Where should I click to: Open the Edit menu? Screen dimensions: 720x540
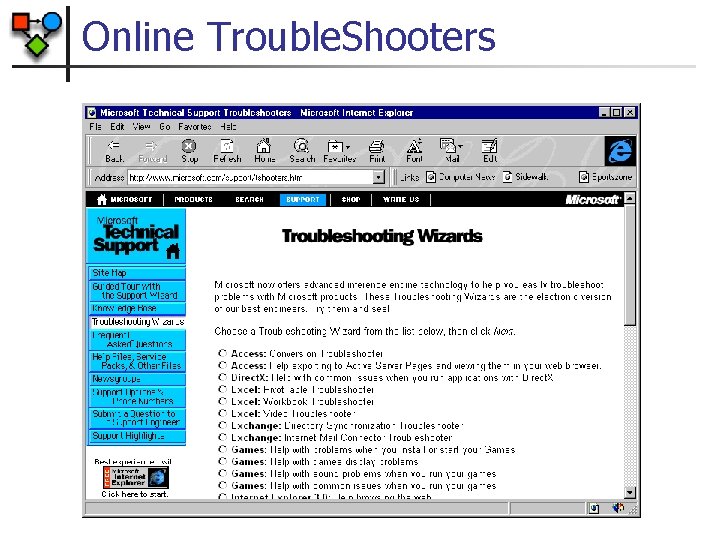coord(117,127)
